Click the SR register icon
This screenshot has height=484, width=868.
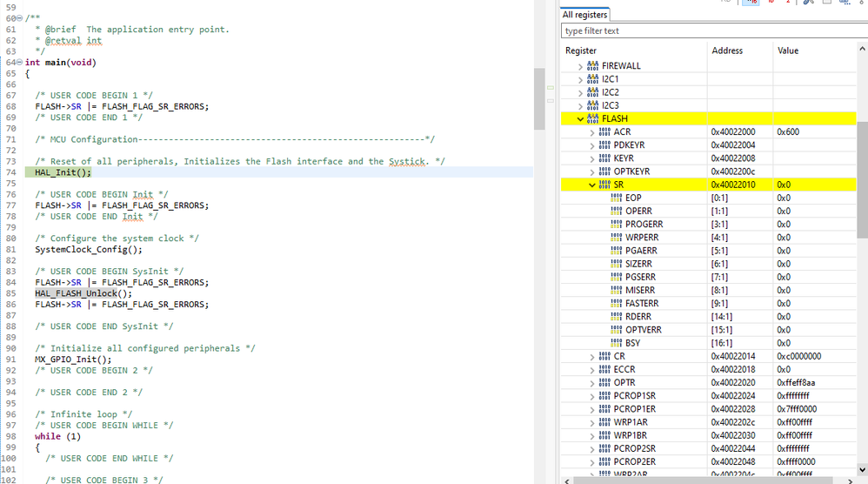[x=604, y=185]
